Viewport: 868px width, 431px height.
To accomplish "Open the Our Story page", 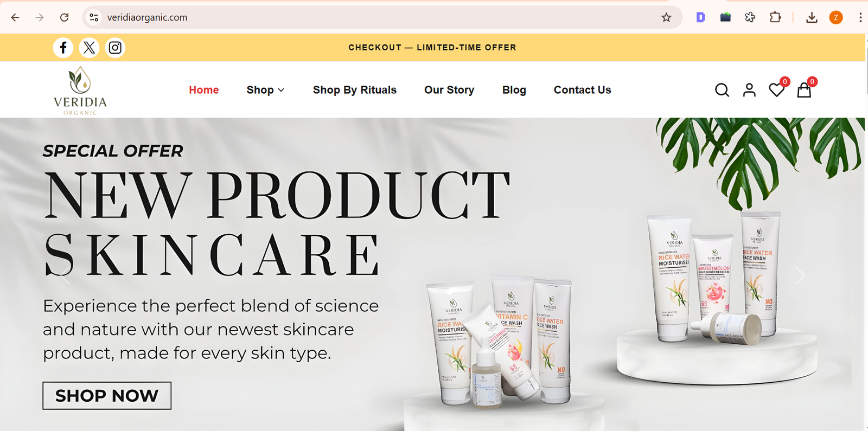I will click(x=449, y=90).
